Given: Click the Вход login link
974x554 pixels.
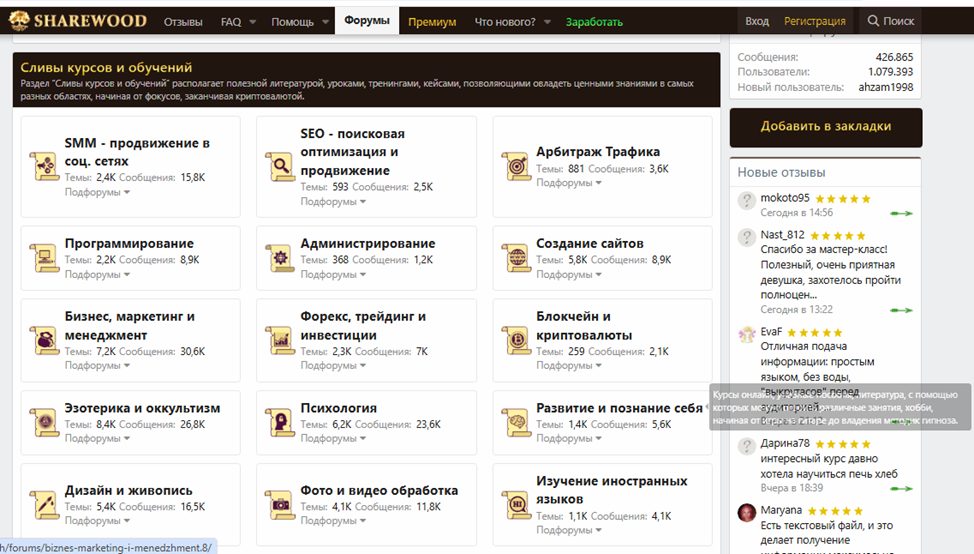Looking at the screenshot, I should click(757, 21).
